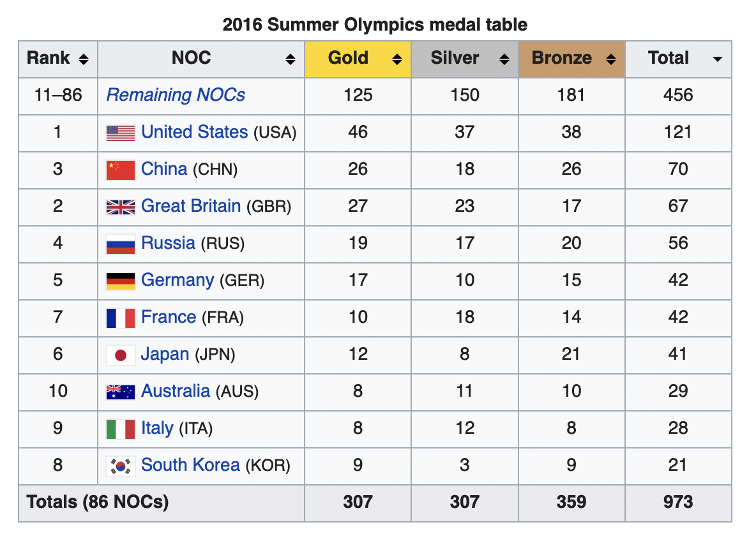
Task: Click the United States flag icon
Action: click(x=120, y=133)
